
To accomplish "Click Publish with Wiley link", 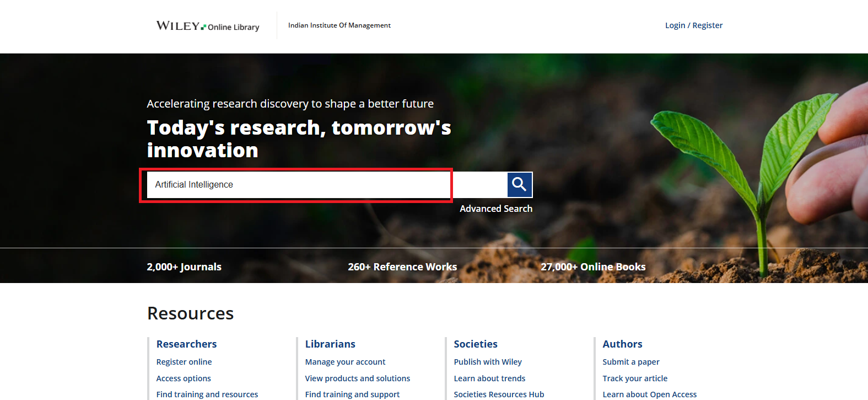I will tap(487, 362).
